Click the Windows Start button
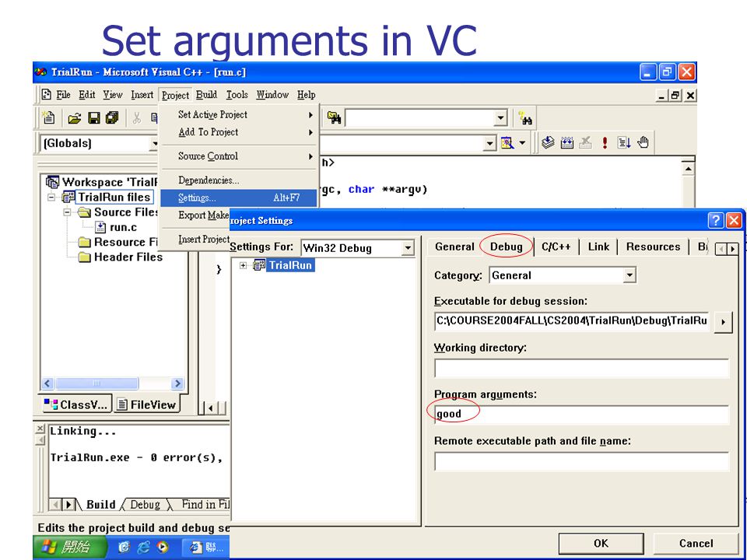Viewport: 747px width, 560px height. [x=69, y=547]
